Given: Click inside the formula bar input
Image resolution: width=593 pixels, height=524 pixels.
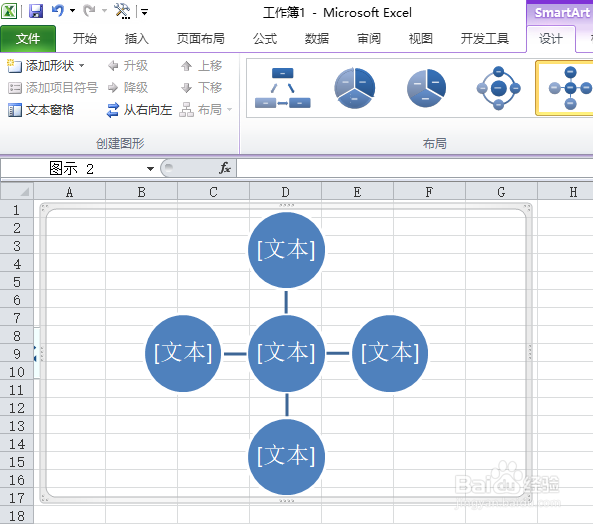Looking at the screenshot, I should coord(414,169).
